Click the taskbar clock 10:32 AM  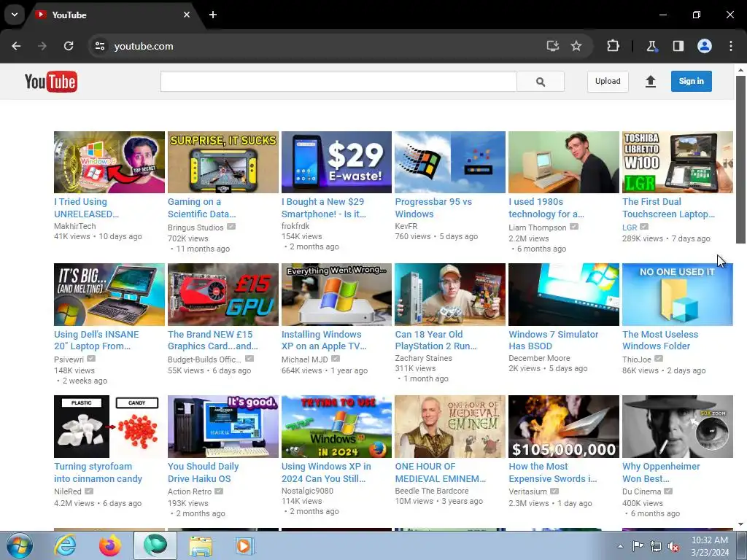[x=710, y=540]
